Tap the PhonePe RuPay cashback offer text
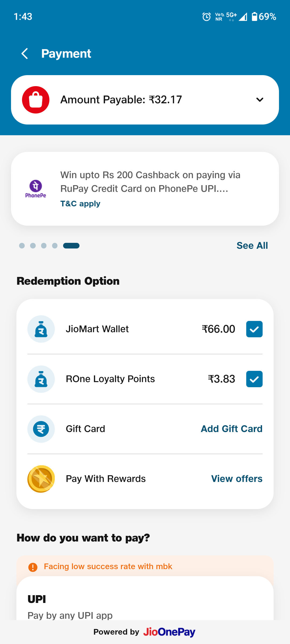 (150, 182)
